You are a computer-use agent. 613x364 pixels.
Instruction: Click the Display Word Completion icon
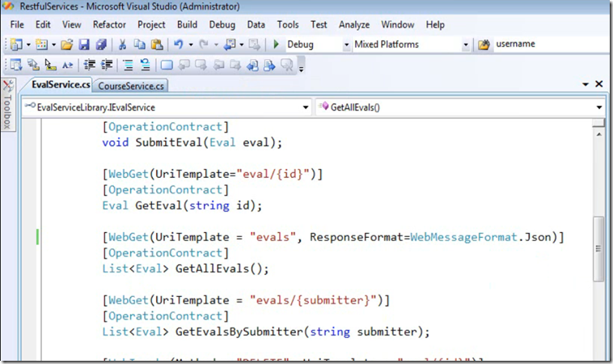pyautogui.click(x=68, y=65)
